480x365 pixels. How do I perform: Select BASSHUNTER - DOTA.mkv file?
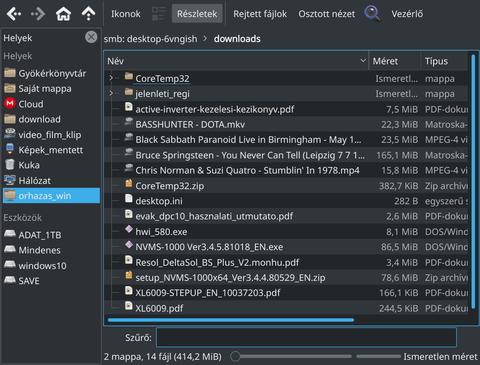pyautogui.click(x=286, y=124)
